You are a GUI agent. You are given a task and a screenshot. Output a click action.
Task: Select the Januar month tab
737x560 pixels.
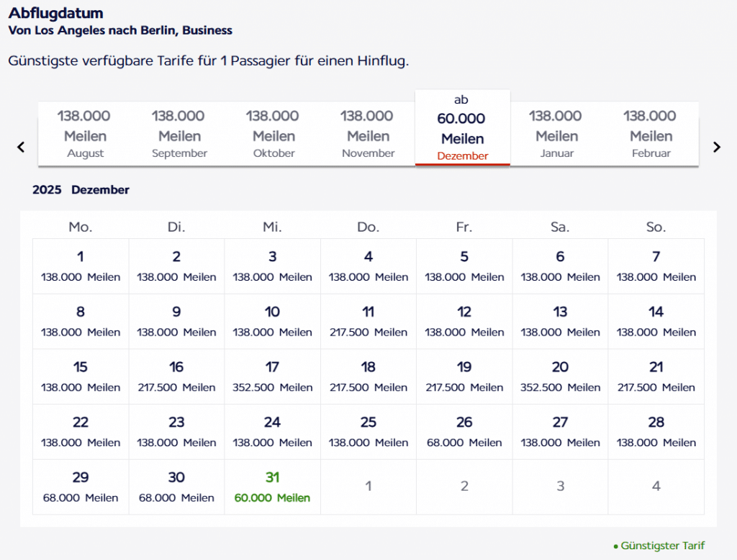[556, 133]
